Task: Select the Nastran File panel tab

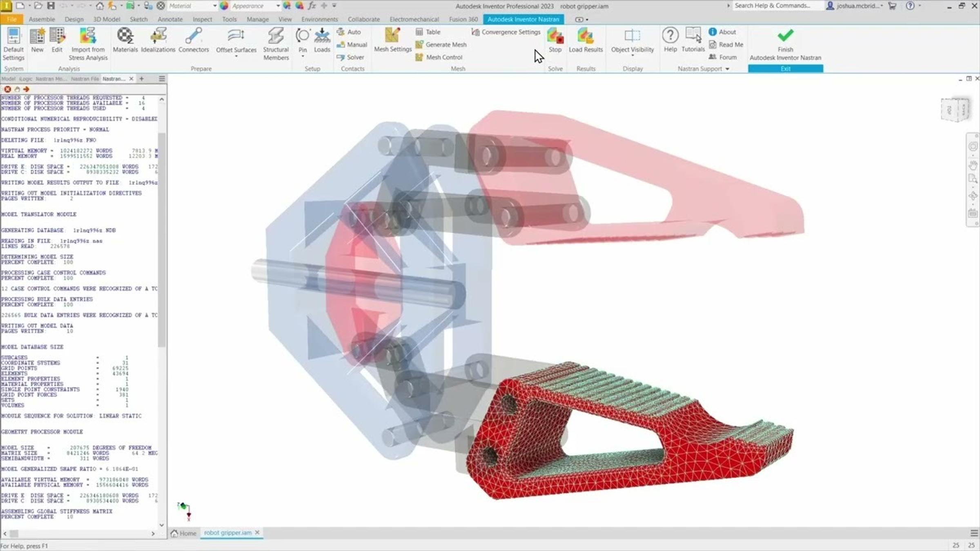Action: [85, 79]
